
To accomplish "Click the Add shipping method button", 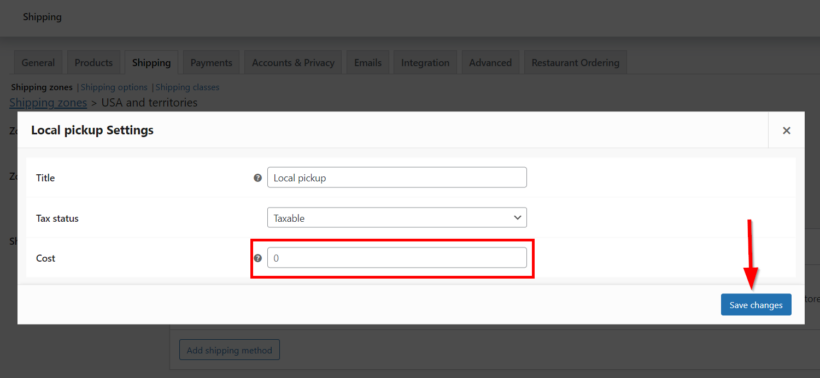I will (x=229, y=350).
